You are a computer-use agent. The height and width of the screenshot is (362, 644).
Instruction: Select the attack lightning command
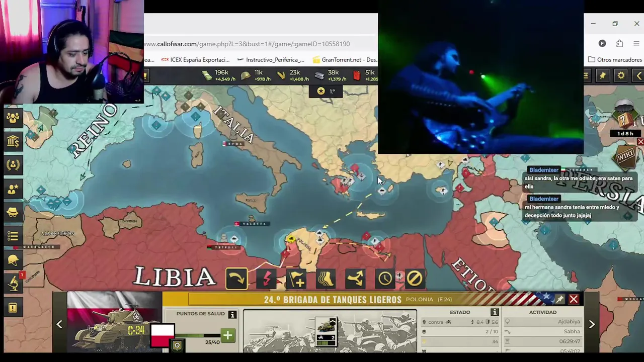coord(267,278)
